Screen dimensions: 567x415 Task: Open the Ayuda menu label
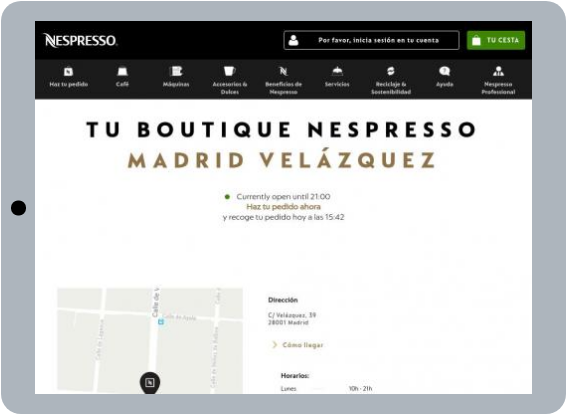(444, 84)
